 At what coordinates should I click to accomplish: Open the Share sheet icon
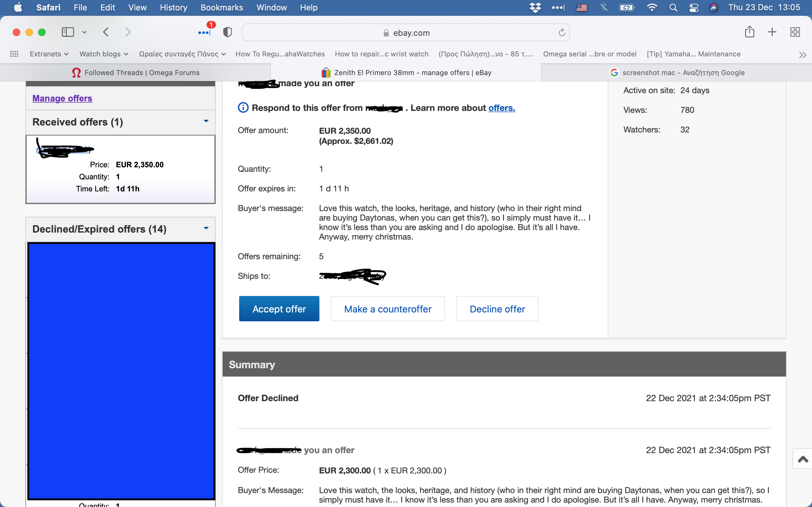[x=749, y=32]
